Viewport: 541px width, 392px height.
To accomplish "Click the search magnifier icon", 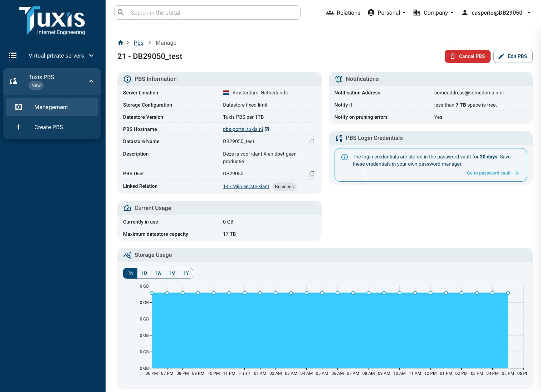I will click(121, 13).
